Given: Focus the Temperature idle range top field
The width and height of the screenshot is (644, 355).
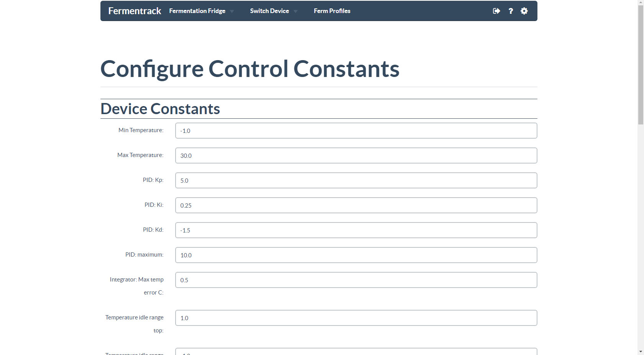Looking at the screenshot, I should (x=356, y=318).
